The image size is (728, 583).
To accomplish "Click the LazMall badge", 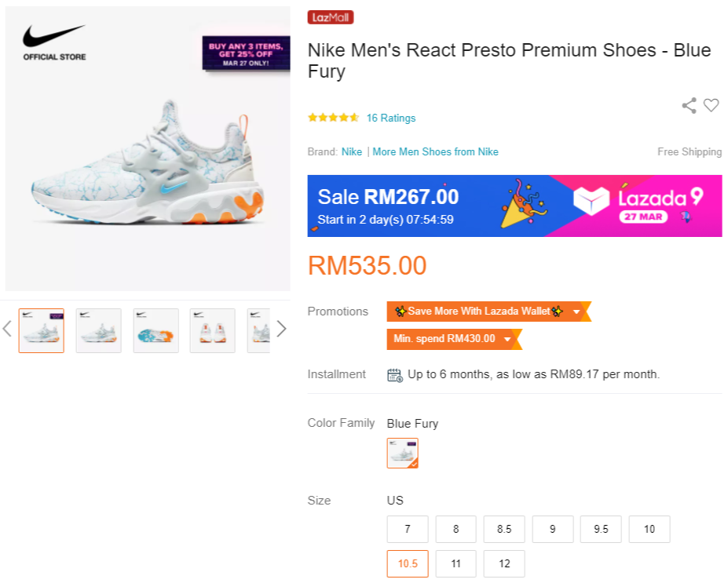I will pyautogui.click(x=331, y=17).
